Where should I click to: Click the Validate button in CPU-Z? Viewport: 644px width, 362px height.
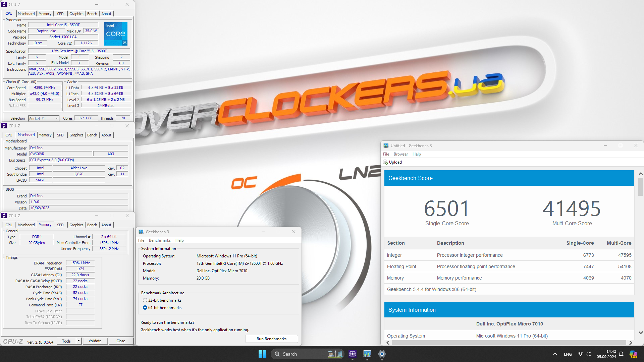[95, 341]
